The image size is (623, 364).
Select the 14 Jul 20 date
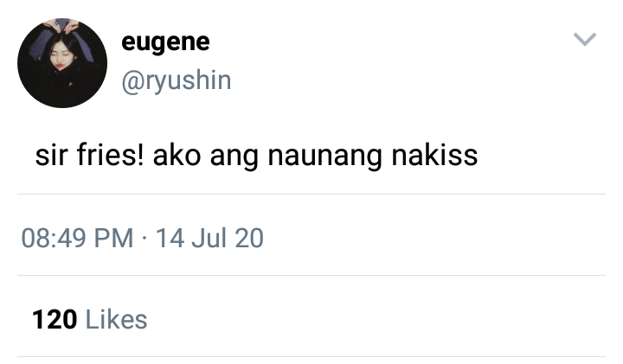click(209, 238)
